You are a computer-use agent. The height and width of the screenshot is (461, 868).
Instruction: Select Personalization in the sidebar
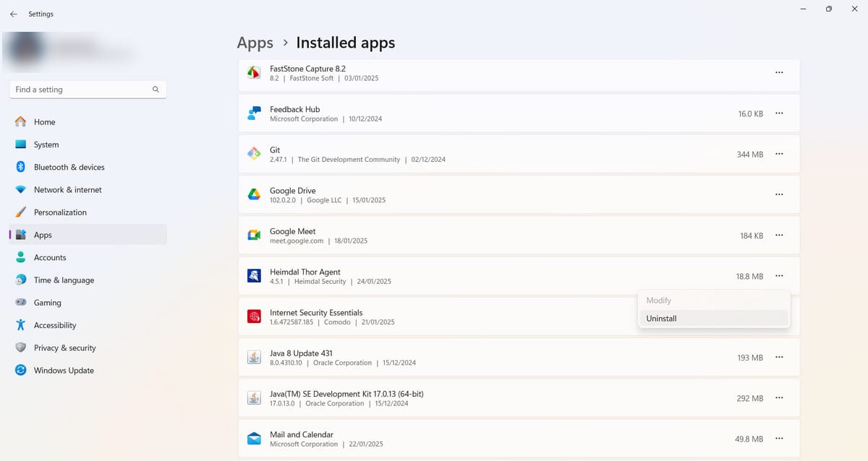88,212
